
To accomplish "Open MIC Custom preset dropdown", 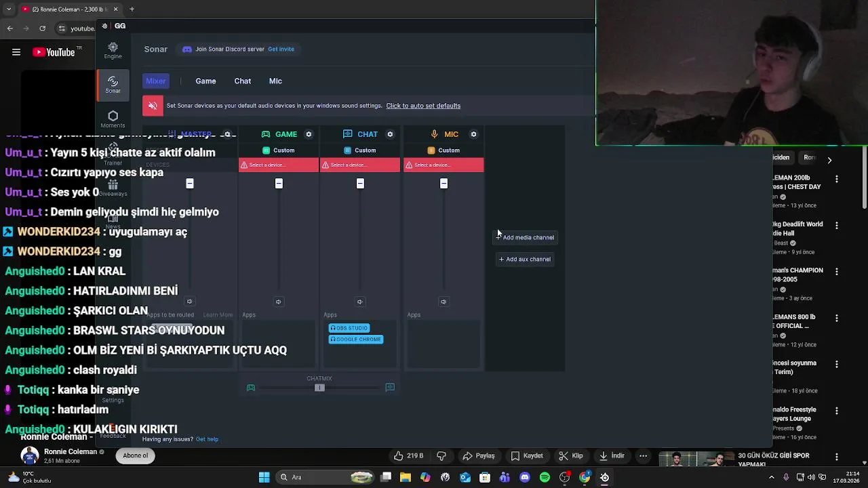I will click(443, 150).
